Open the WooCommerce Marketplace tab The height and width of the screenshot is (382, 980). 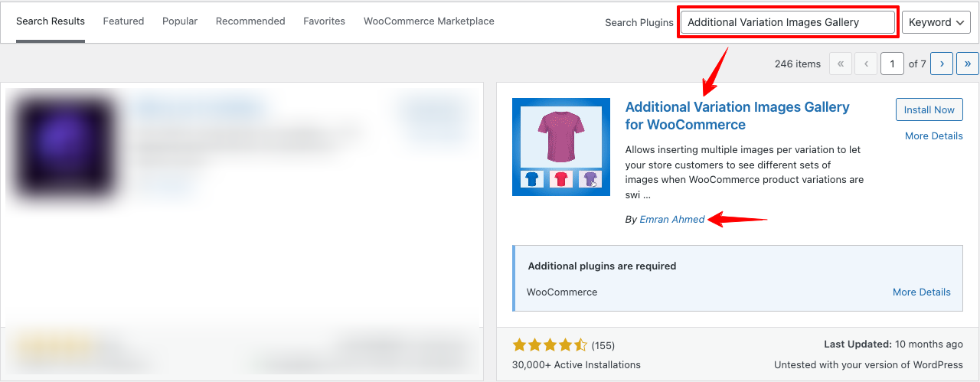pos(429,21)
